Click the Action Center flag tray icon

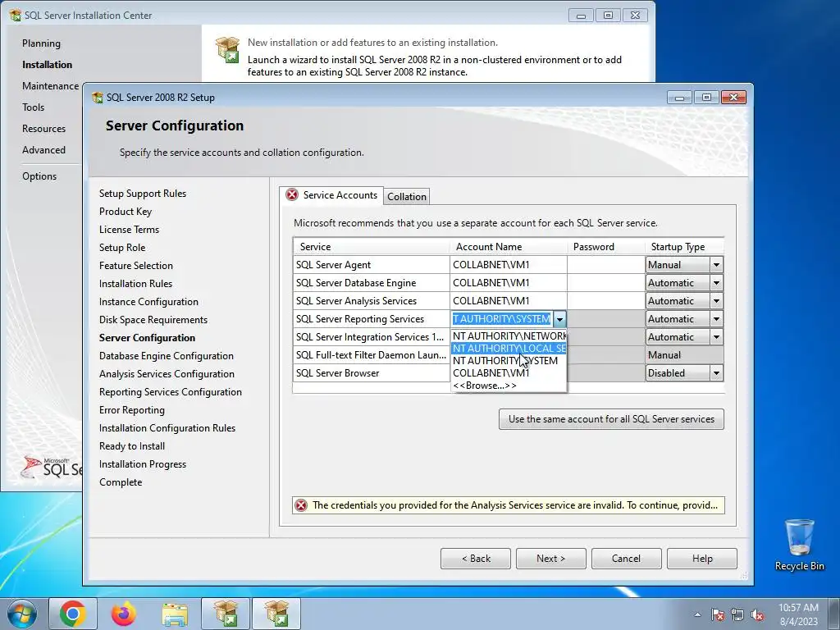coord(718,614)
